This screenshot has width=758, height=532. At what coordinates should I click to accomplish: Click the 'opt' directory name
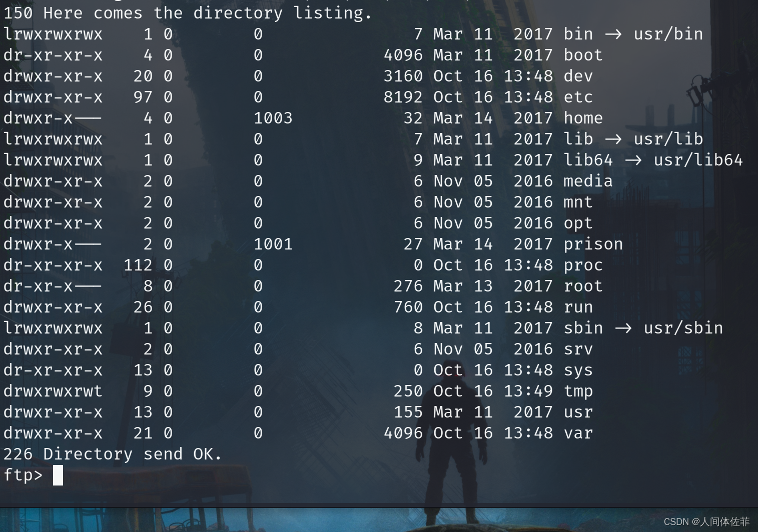tap(578, 223)
